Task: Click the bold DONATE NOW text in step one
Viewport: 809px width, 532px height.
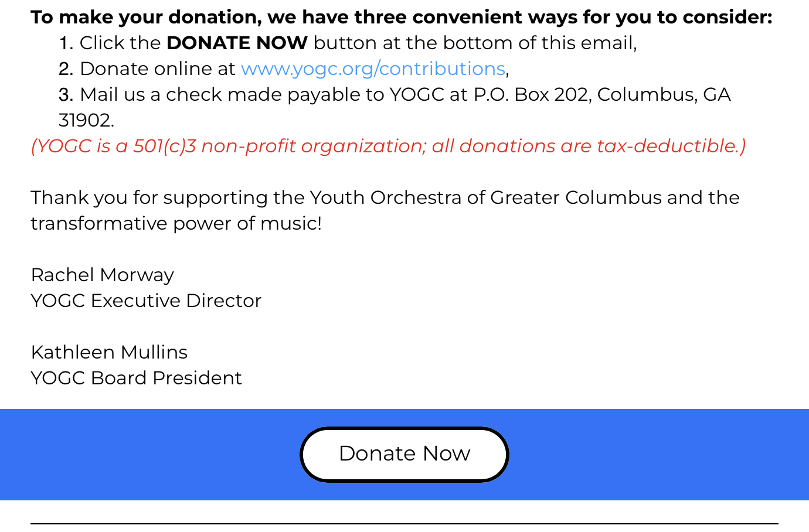Action: point(237,43)
